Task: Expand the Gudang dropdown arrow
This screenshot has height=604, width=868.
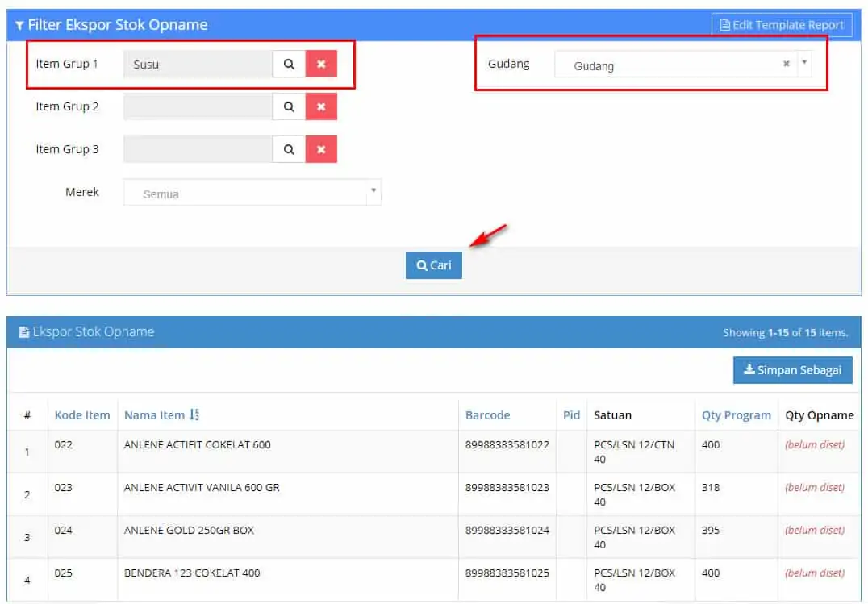Action: [804, 63]
